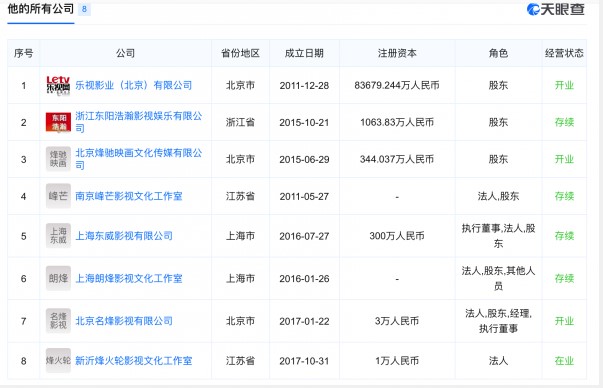Click capital 3万人民币
The image size is (603, 388).
click(x=397, y=321)
